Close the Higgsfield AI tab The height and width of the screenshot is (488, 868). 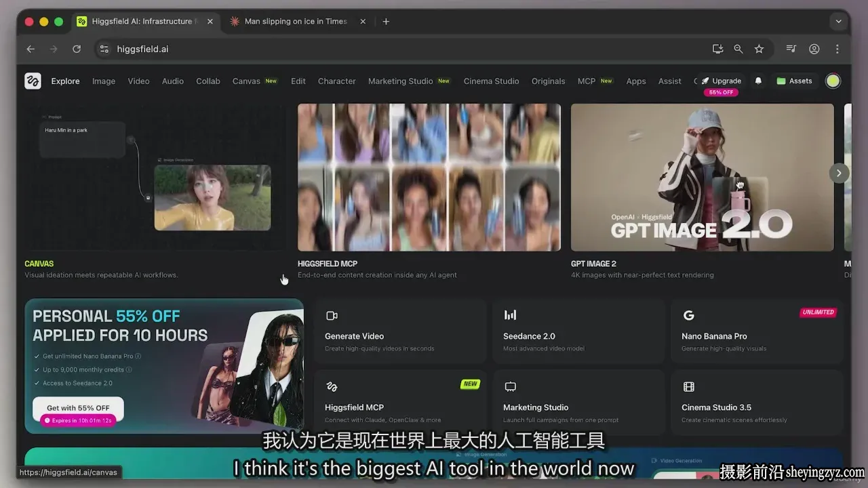pos(210,22)
